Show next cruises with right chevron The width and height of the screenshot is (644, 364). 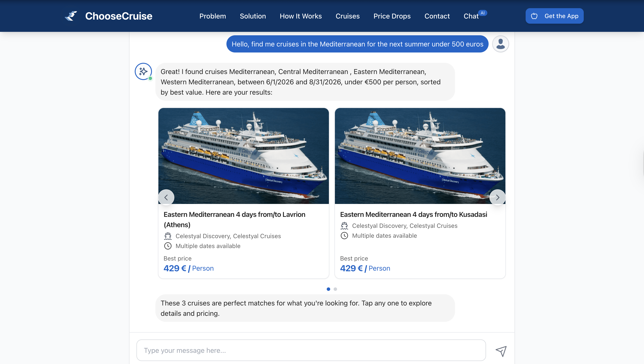(497, 197)
